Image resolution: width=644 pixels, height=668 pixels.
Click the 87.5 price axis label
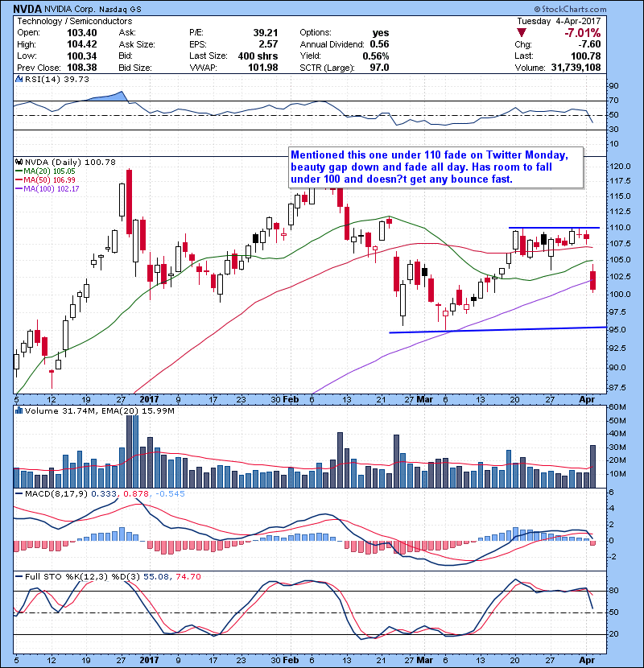click(618, 388)
